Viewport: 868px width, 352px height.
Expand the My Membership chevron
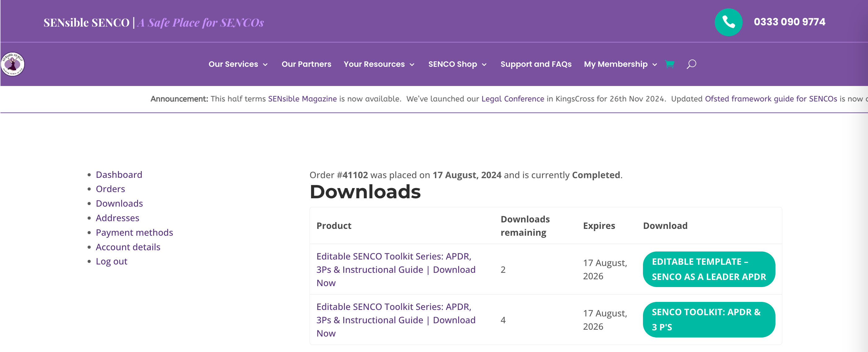click(x=655, y=65)
